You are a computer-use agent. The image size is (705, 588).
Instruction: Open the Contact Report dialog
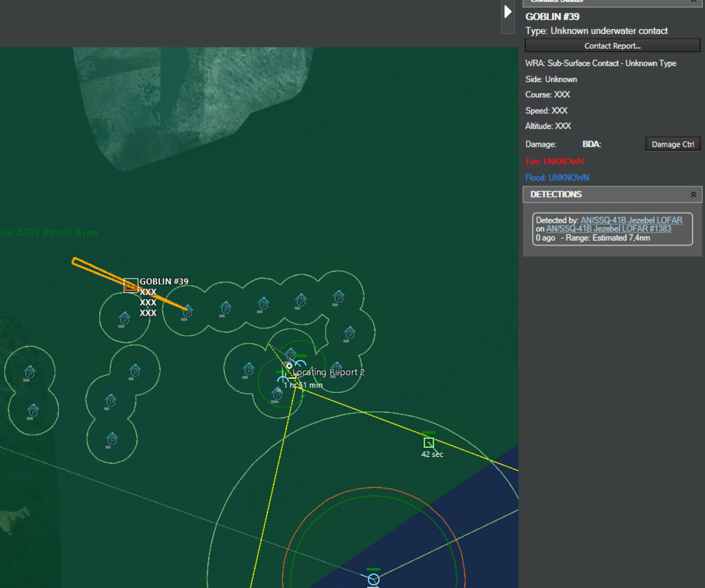612,46
